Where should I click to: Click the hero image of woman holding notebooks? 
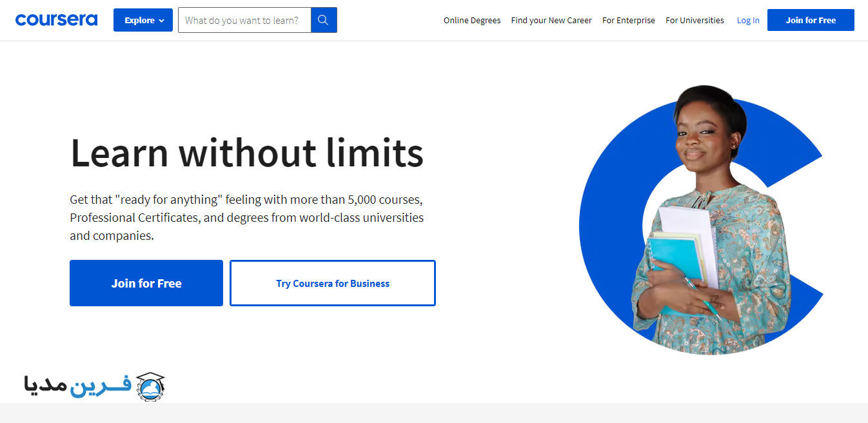(x=701, y=220)
